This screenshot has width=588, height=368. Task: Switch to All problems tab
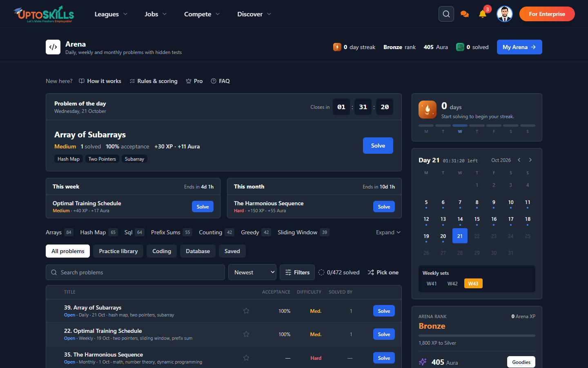coord(68,251)
